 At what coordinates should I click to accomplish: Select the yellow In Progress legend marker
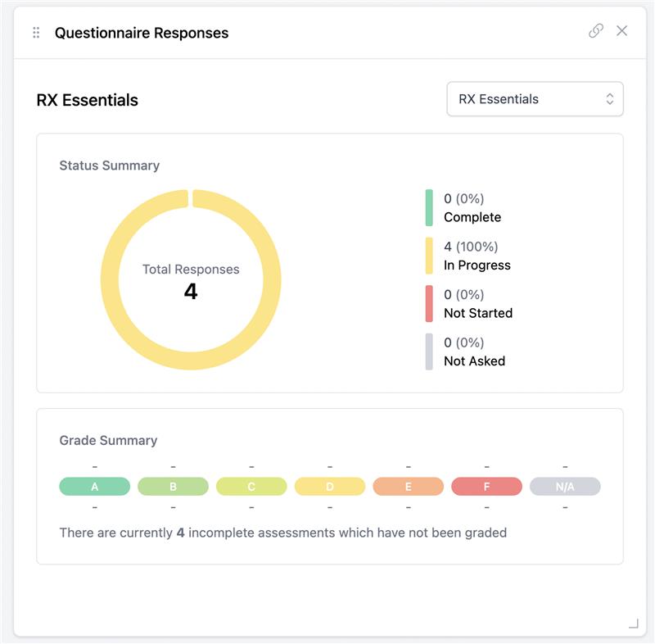[429, 256]
